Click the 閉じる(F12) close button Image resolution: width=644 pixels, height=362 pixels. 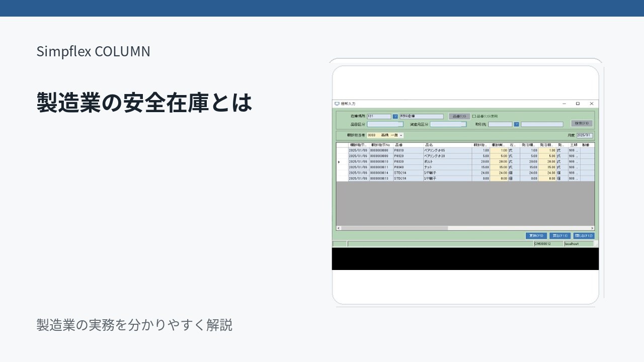[x=584, y=235]
